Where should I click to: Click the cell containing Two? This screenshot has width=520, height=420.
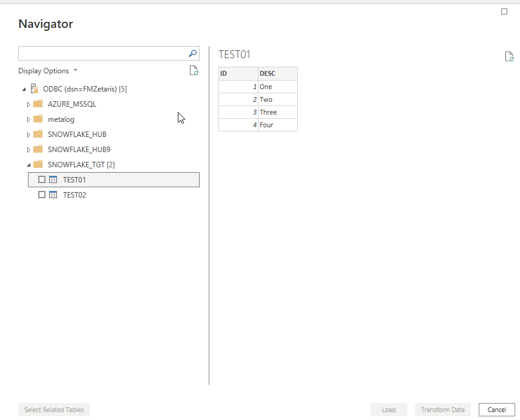coord(278,99)
